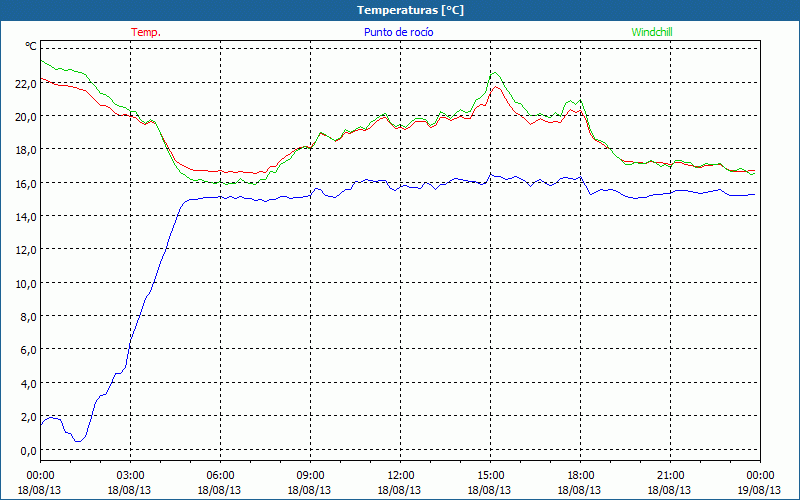Click the 6,0 value on the y-axis
800x500 pixels.
[x=28, y=350]
